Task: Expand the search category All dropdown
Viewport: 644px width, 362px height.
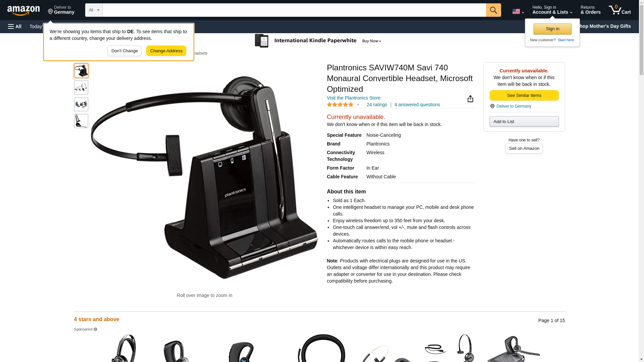Action: 94,10
